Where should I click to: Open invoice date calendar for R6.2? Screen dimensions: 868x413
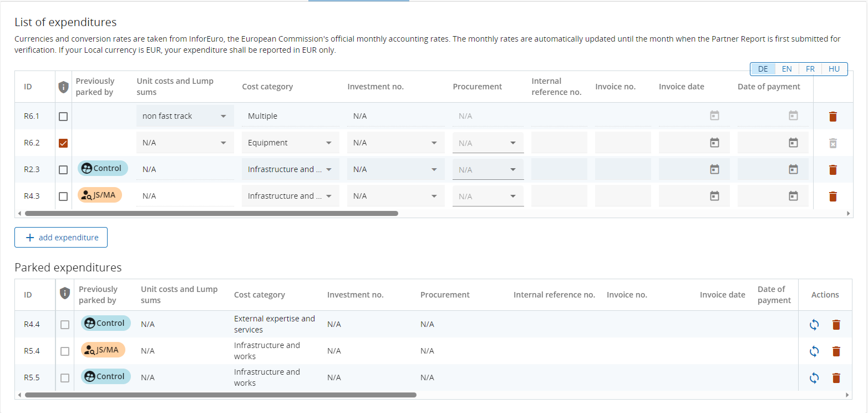pyautogui.click(x=714, y=143)
